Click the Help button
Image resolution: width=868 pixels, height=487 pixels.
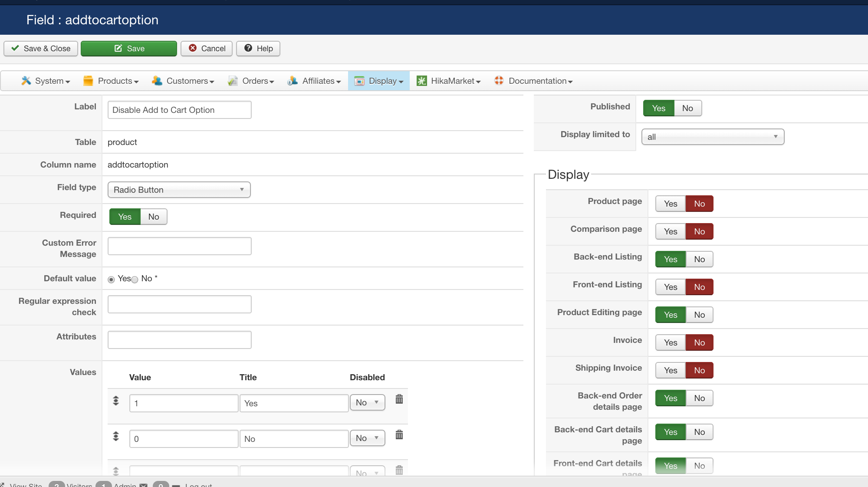[x=258, y=48]
